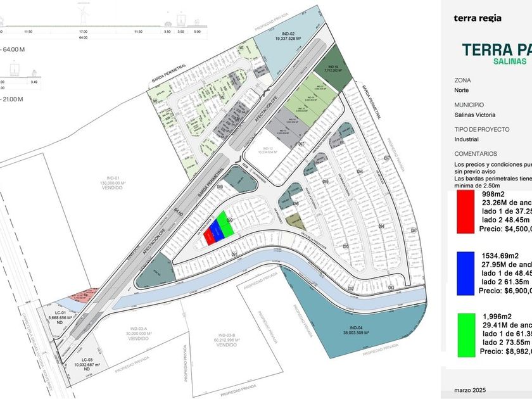Click the COMENTARIOS heading
The width and height of the screenshot is (532, 399).
click(x=476, y=154)
